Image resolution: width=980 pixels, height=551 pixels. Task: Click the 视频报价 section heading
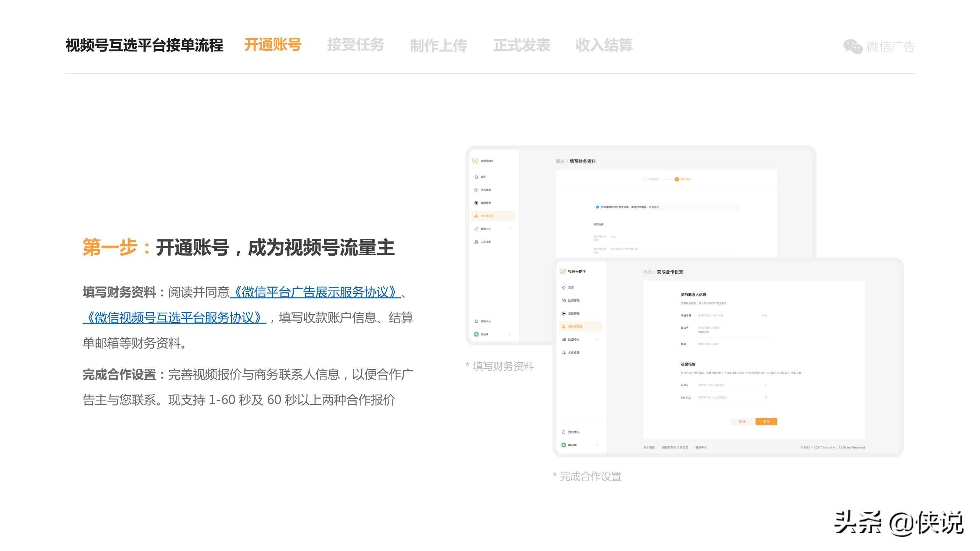(x=688, y=364)
